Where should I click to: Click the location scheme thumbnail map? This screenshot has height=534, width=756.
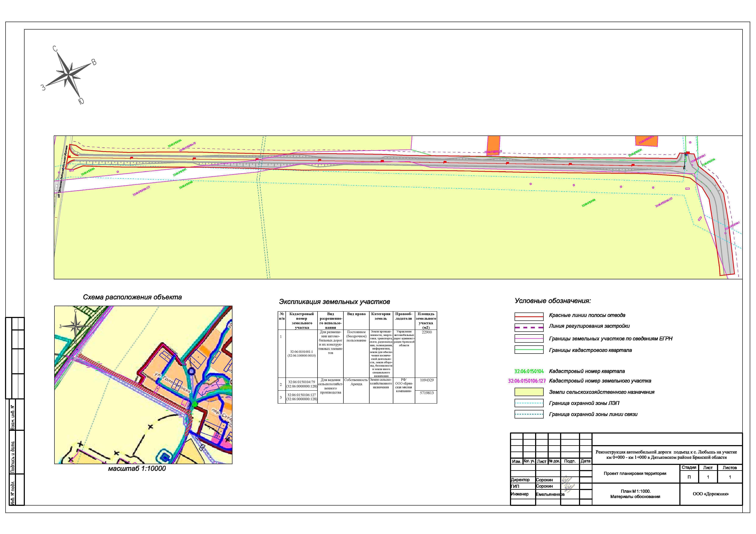click(x=143, y=385)
